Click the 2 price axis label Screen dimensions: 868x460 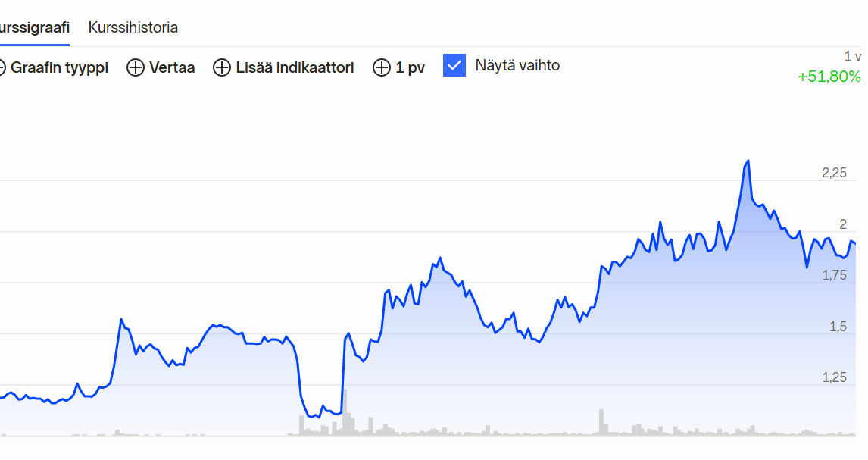(843, 224)
